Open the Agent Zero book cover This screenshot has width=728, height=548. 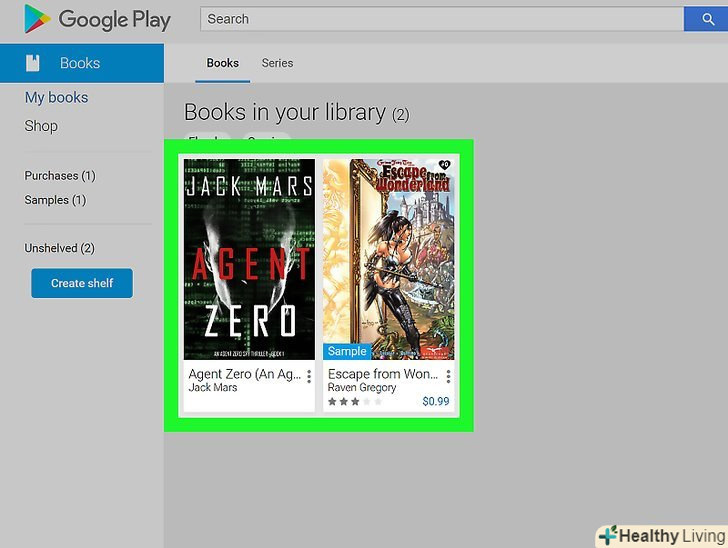pyautogui.click(x=249, y=259)
